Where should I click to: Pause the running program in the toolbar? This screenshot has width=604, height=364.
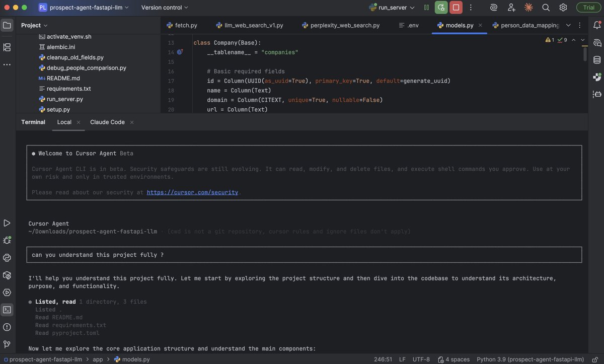427,8
